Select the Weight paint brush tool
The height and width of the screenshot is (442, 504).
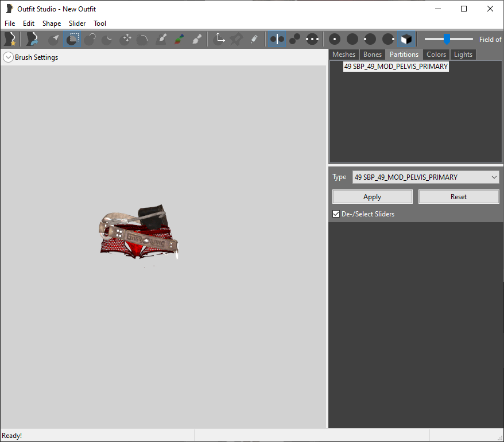pos(162,39)
